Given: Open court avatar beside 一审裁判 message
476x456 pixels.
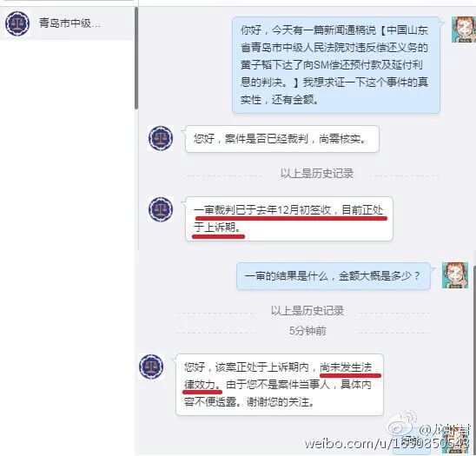Looking at the screenshot, I should point(161,209).
